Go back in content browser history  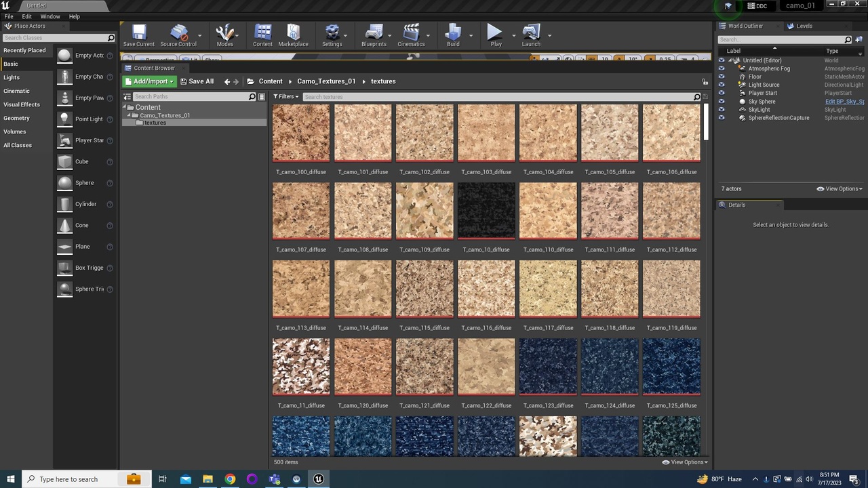click(227, 81)
